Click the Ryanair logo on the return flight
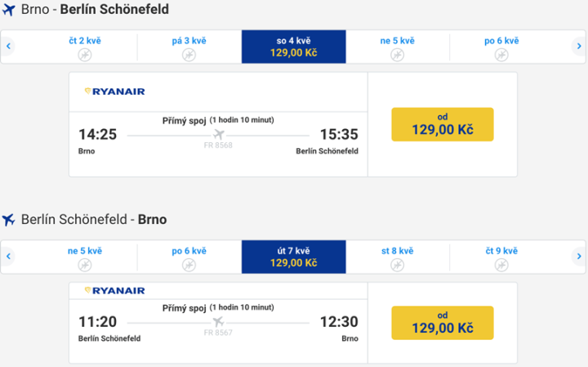Screen dimensions: 588x367 (114, 290)
